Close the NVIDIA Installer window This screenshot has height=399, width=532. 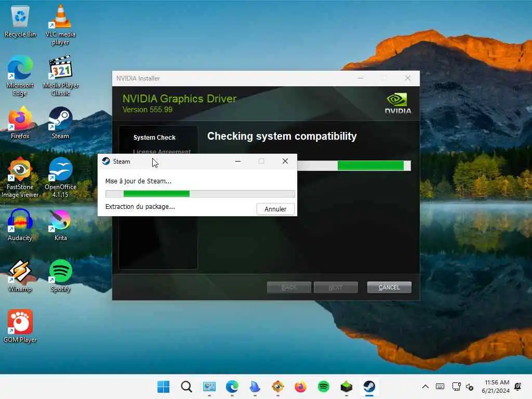[x=408, y=78]
